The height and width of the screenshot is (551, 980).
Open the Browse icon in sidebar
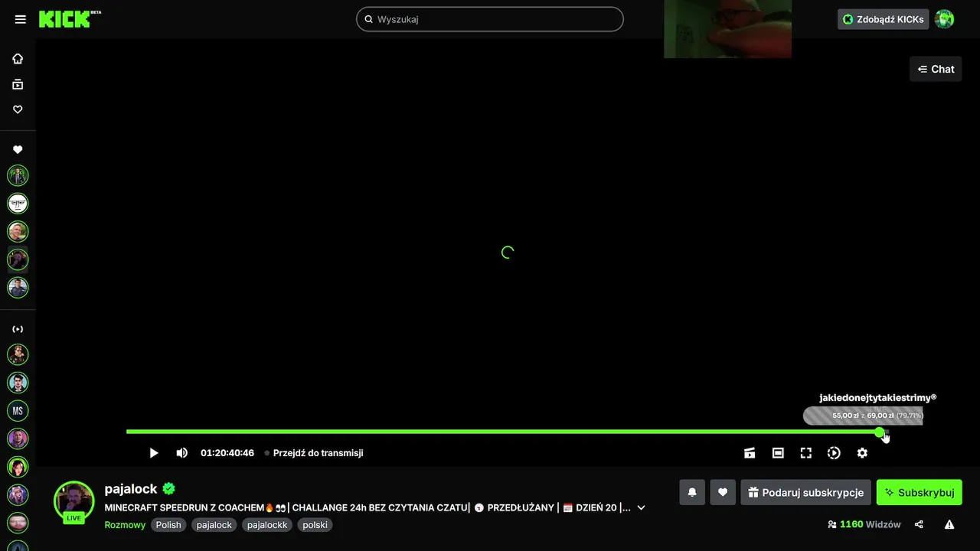[18, 84]
